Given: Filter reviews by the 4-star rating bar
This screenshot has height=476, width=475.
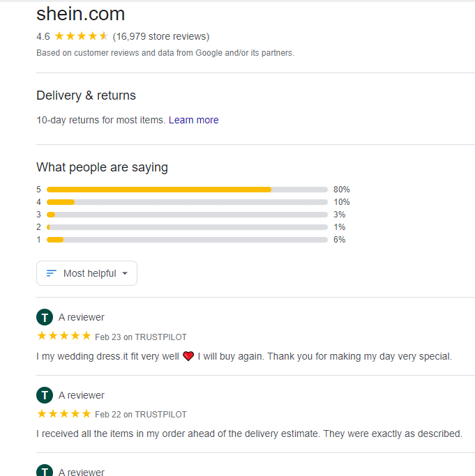Looking at the screenshot, I should [x=187, y=202].
